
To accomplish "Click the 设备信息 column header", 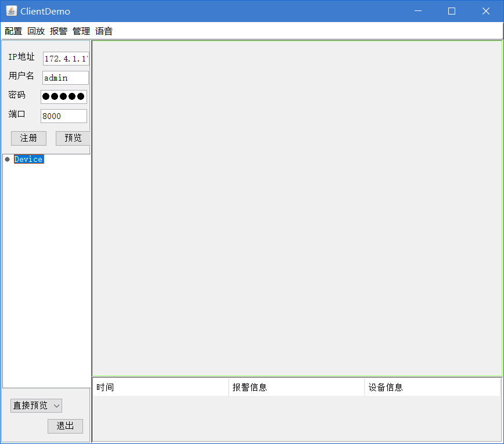I will (x=433, y=387).
